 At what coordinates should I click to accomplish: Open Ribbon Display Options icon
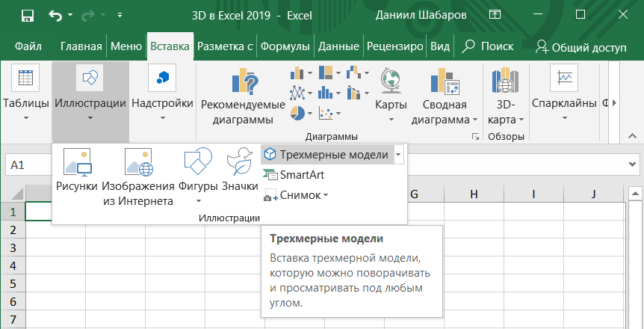(495, 15)
